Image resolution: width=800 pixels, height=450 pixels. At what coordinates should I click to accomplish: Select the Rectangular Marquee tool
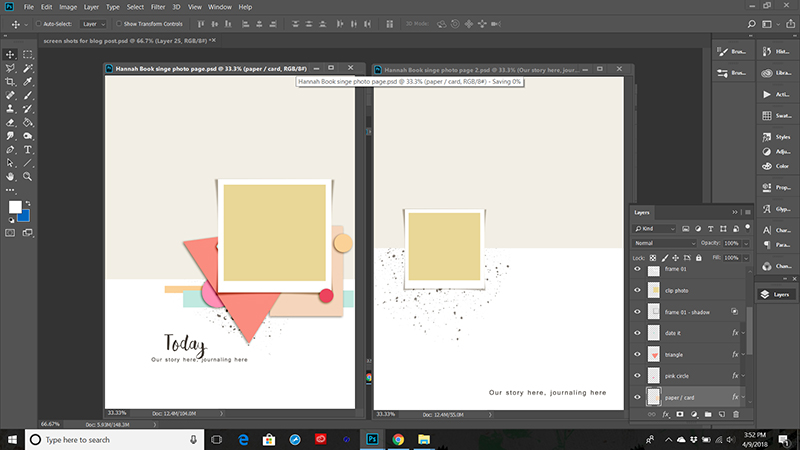tap(28, 55)
